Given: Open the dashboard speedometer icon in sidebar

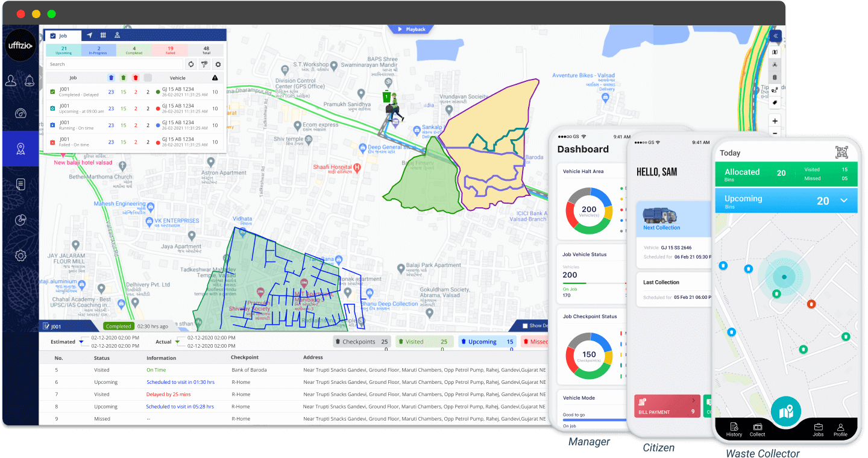Looking at the screenshot, I should pos(20,114).
